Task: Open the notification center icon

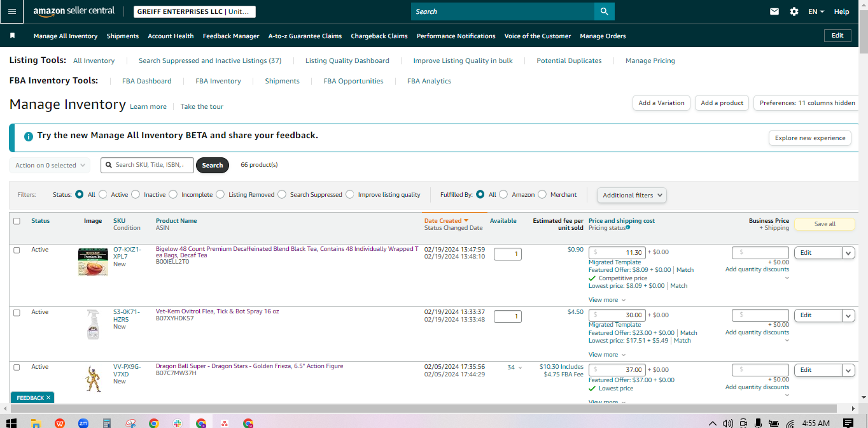Action: click(x=848, y=423)
